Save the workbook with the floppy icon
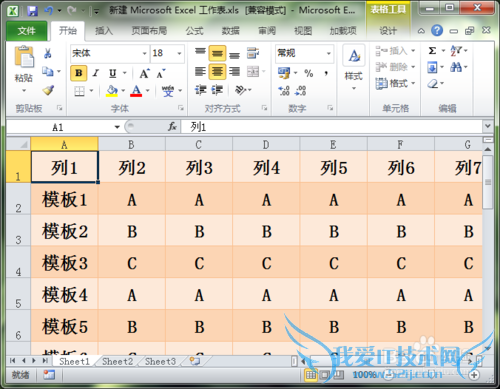 point(32,11)
